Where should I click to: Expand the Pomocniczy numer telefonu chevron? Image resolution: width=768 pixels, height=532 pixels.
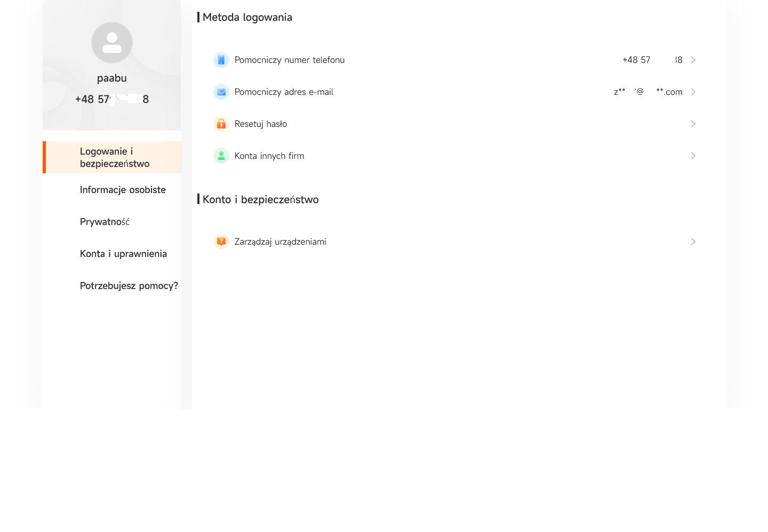pos(693,60)
